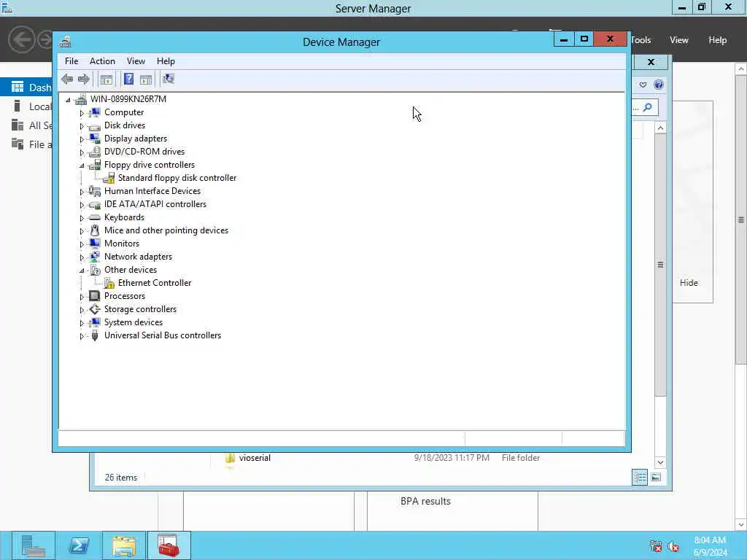This screenshot has height=560, width=747.
Task: Collapse the Other devices node
Action: (82, 270)
